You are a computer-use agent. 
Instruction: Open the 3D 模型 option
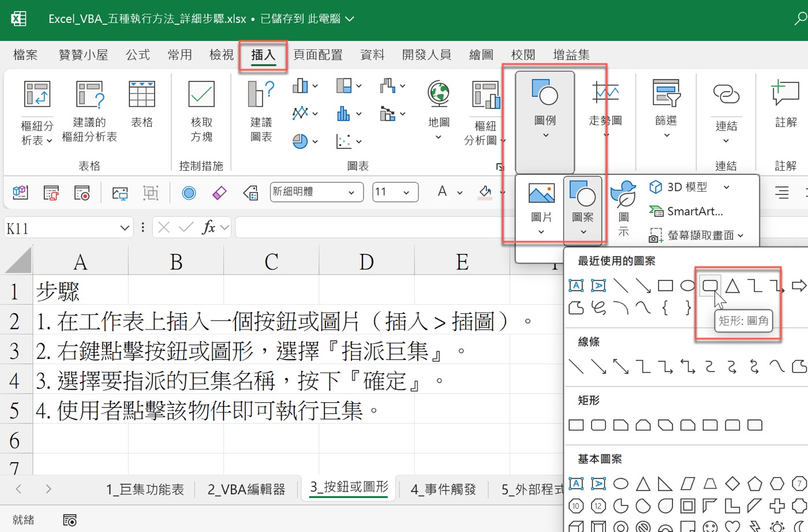click(690, 187)
